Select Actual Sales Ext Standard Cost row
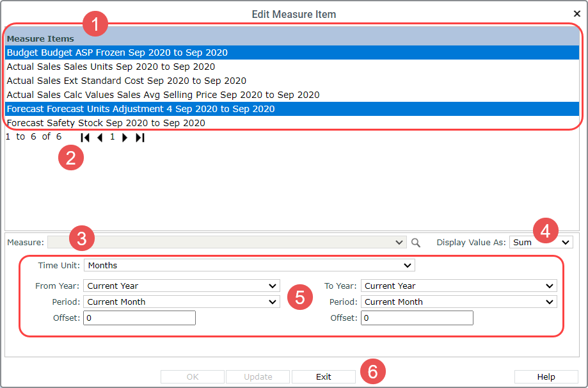The width and height of the screenshot is (588, 388). [292, 81]
